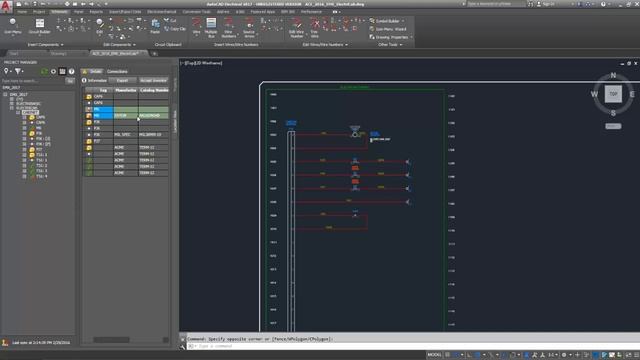Click the Go button beside search field
640x360 pixels.
click(70, 81)
